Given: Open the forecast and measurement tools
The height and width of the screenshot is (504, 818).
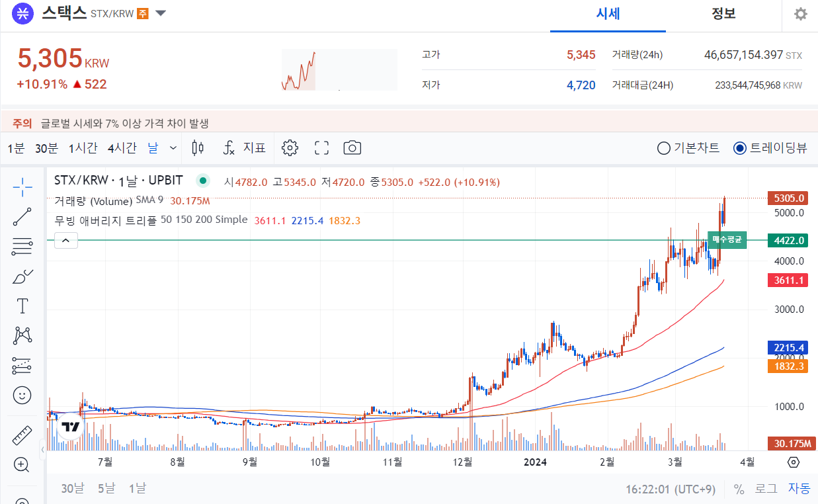Looking at the screenshot, I should click(x=22, y=365).
